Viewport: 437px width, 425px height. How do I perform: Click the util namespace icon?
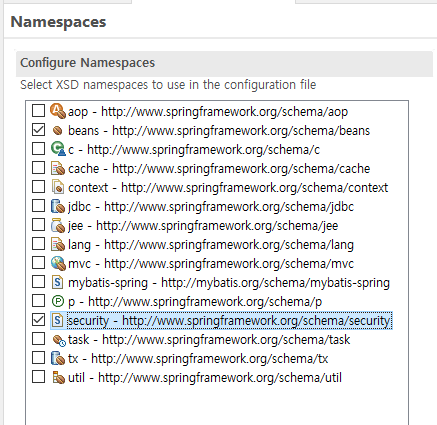(x=58, y=377)
